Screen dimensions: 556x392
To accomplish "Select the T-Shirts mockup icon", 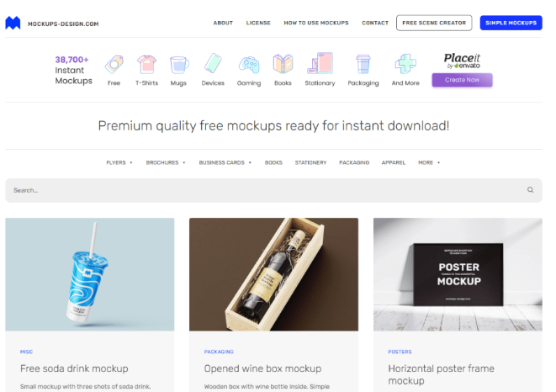I will [147, 64].
